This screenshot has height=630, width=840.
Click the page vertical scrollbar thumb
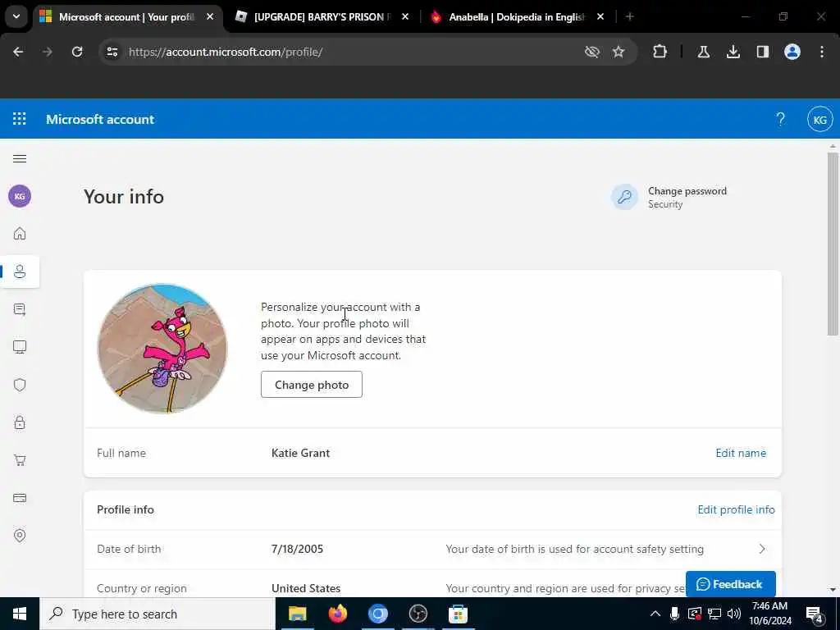833,244
